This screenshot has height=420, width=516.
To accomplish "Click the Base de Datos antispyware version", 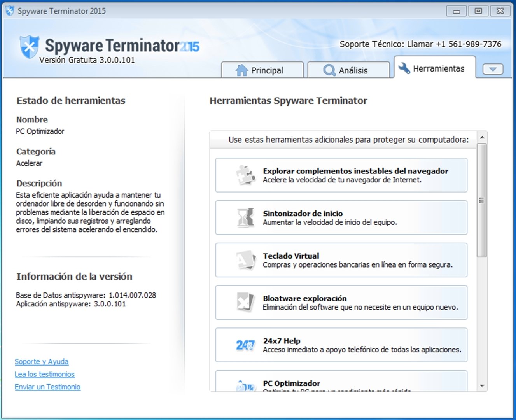I will (86, 295).
